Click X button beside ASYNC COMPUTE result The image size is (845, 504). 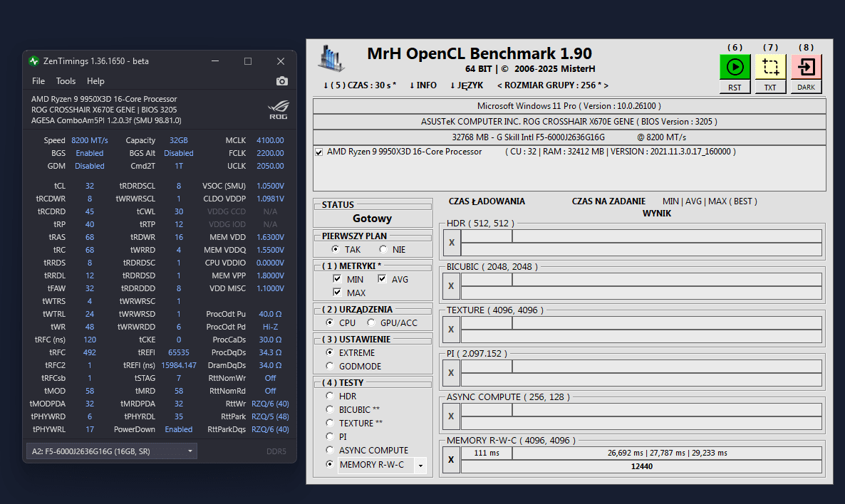(452, 416)
